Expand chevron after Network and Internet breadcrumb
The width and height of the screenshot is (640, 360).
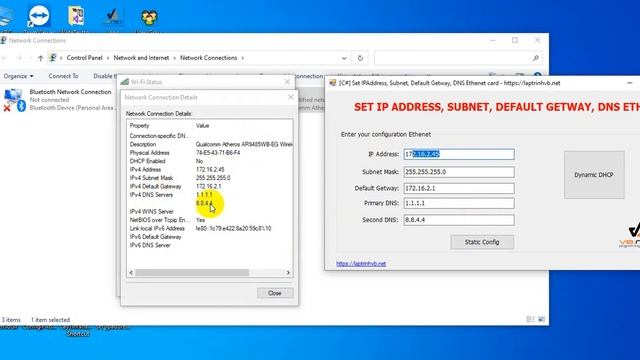point(175,58)
